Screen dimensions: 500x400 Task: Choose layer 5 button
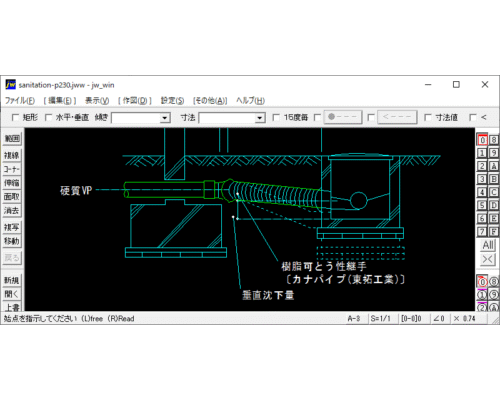[482, 205]
